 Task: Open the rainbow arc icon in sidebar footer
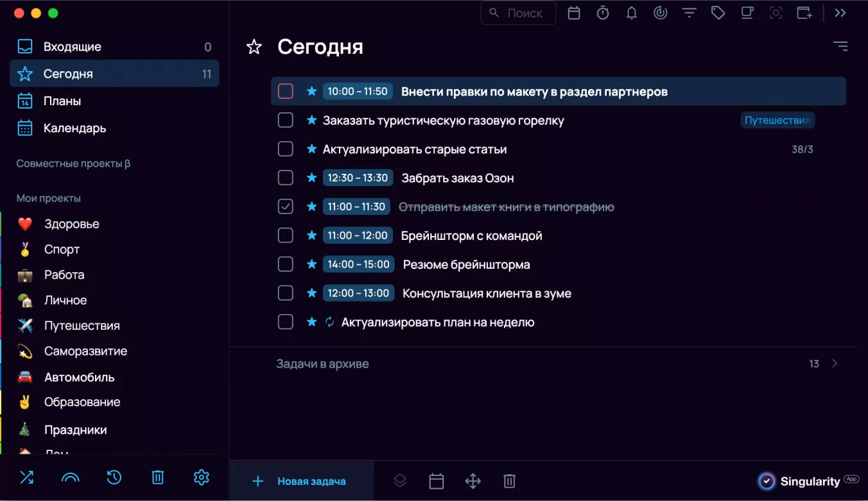click(x=70, y=477)
